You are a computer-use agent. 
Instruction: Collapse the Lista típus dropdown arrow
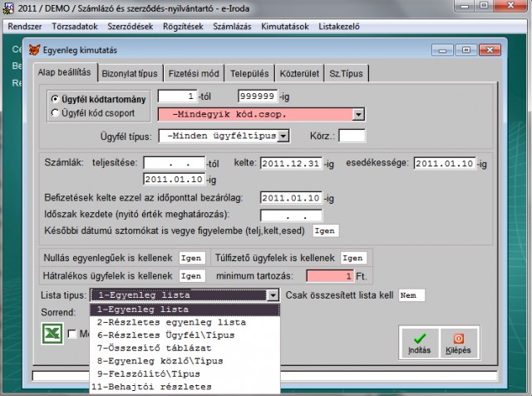click(272, 295)
